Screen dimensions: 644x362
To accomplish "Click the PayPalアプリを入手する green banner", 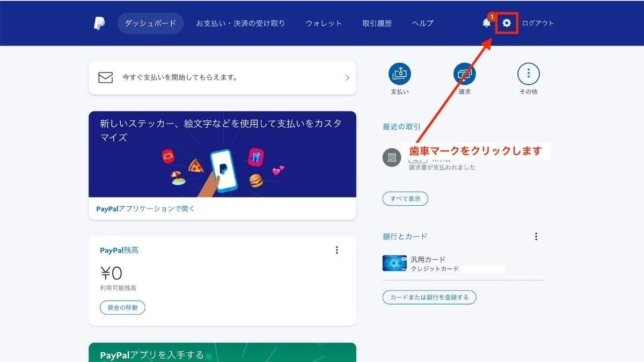I will pos(222,352).
